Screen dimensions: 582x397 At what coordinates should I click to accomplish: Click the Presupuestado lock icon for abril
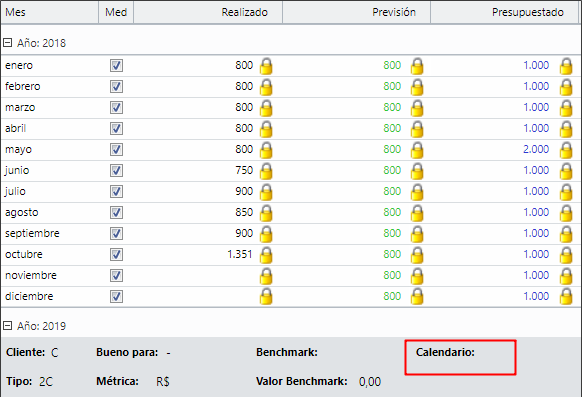(566, 129)
